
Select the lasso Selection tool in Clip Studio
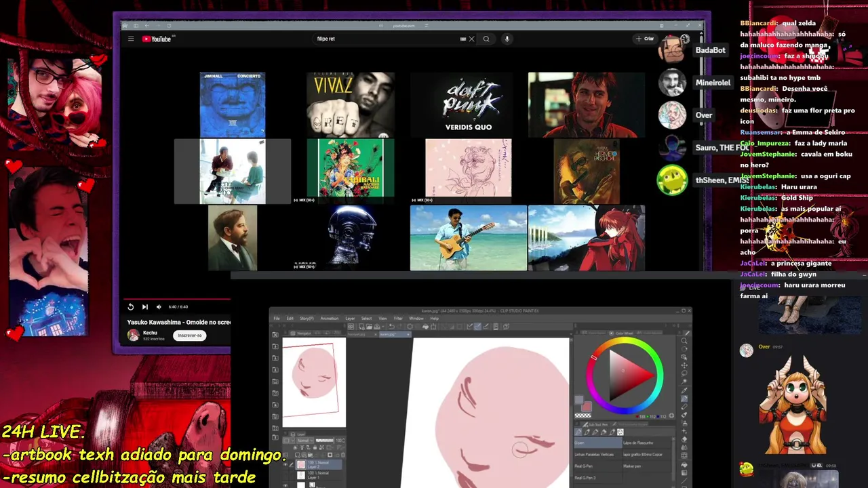point(684,373)
